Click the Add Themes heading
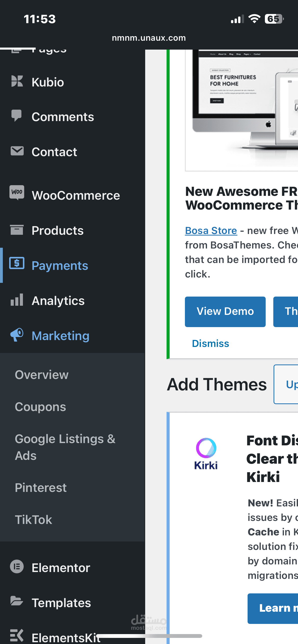The height and width of the screenshot is (644, 298). (217, 384)
